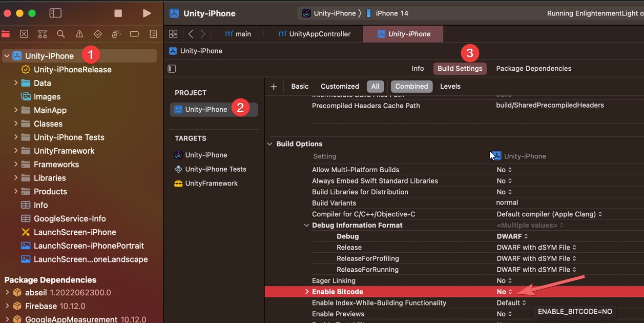Click the Stop build button

[118, 13]
